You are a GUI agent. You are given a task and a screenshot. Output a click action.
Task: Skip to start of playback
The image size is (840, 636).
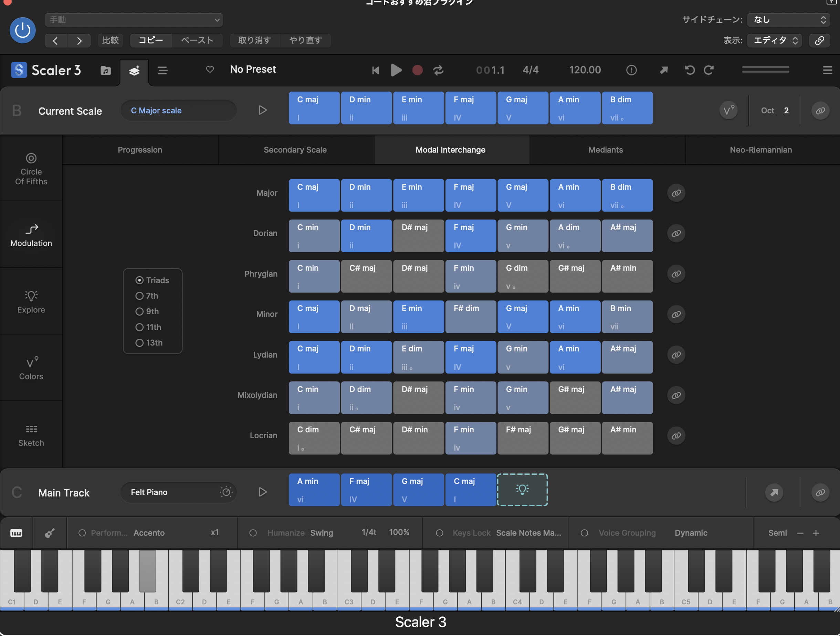[x=375, y=70]
